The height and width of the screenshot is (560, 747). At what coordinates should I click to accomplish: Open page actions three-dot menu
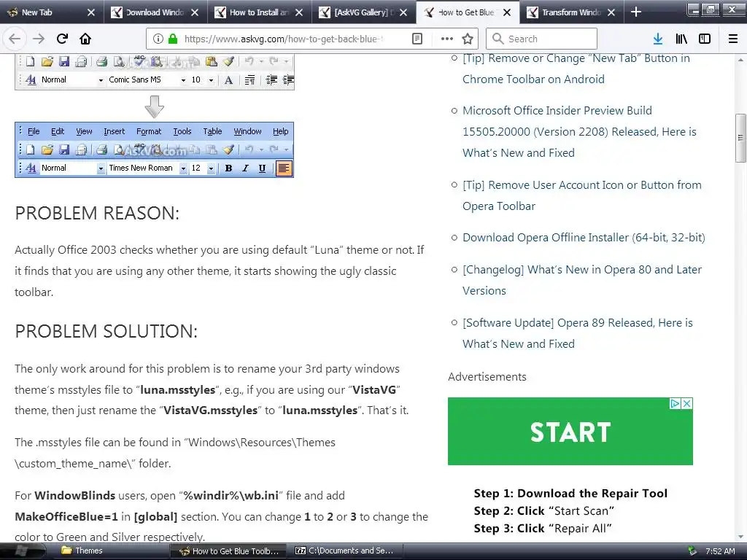point(447,39)
